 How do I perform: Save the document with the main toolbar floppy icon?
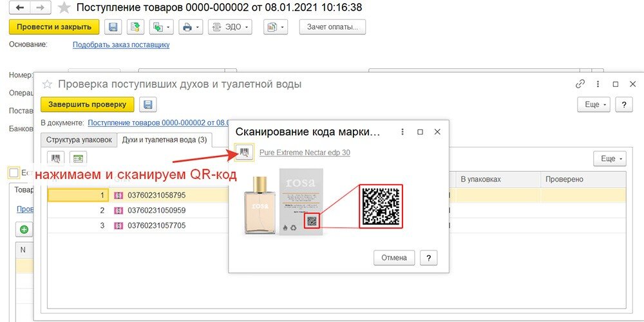pyautogui.click(x=113, y=27)
